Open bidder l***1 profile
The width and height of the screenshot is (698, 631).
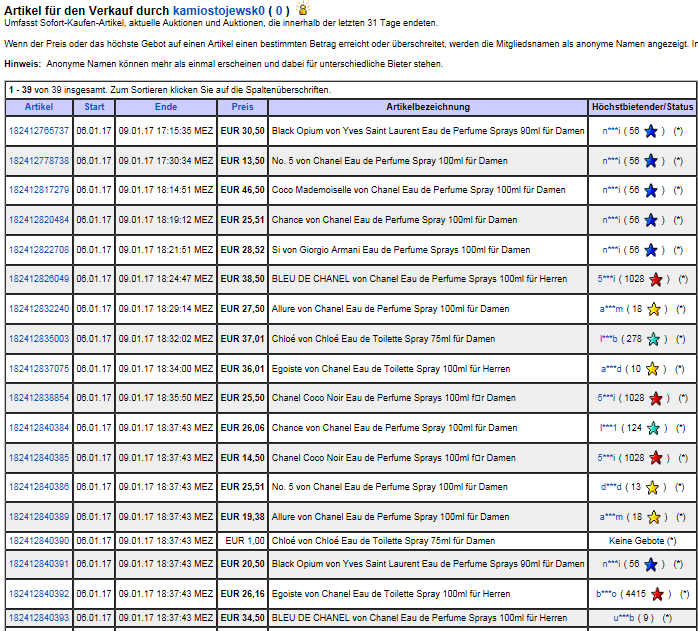tap(608, 428)
